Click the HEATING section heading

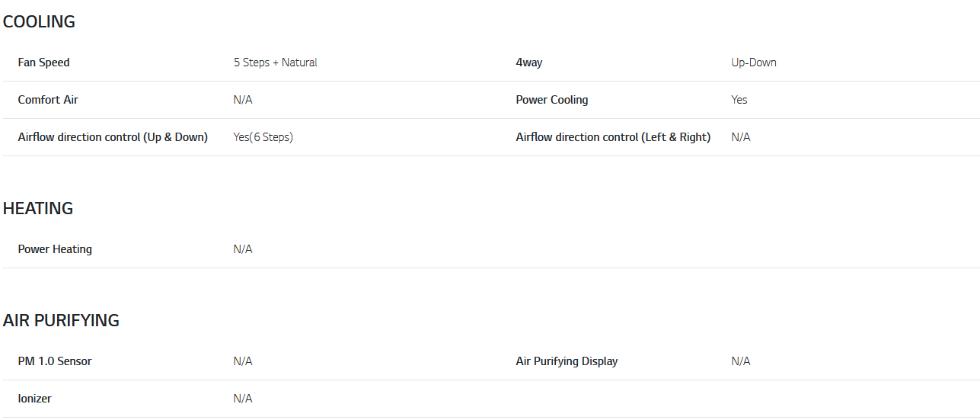coord(38,209)
